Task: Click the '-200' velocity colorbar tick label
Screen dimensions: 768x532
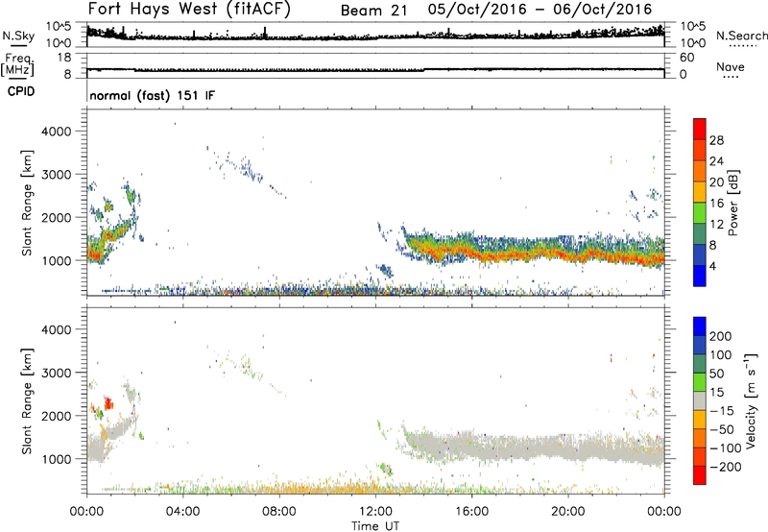Action: [x=726, y=467]
